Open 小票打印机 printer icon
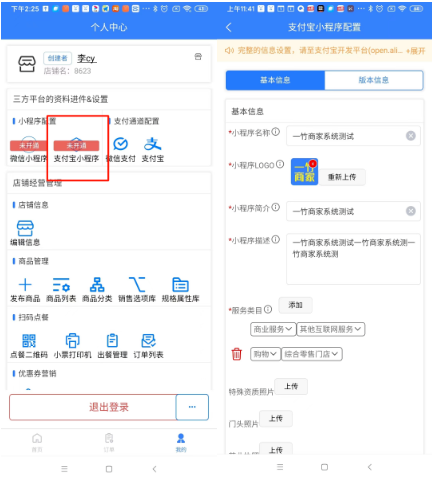 [72, 341]
